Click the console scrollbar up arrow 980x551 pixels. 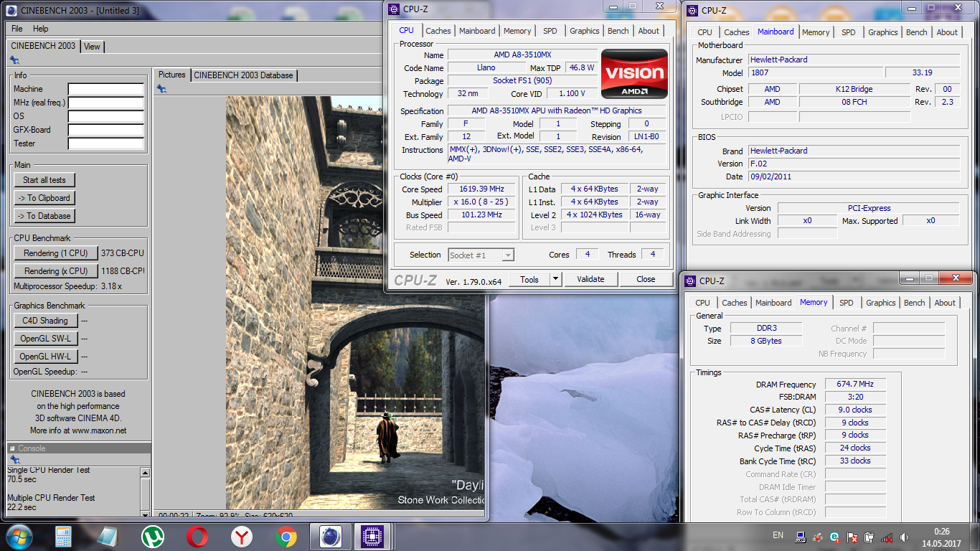coord(146,473)
